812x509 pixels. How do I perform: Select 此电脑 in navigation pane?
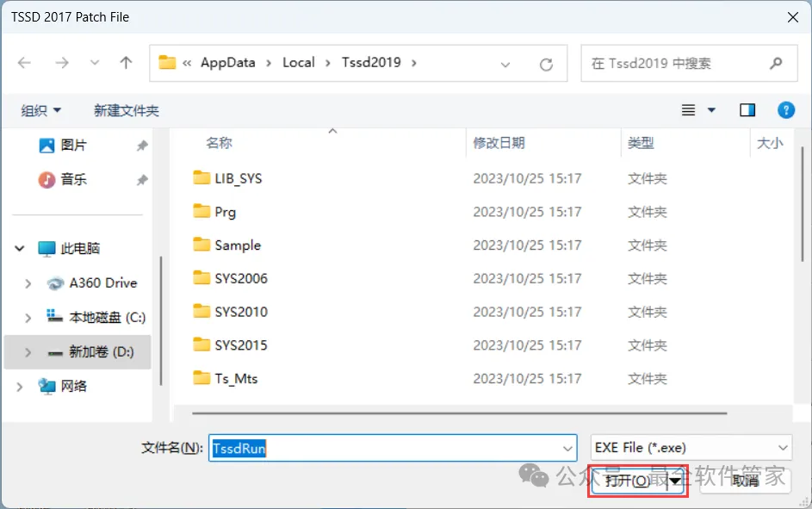tap(80, 249)
